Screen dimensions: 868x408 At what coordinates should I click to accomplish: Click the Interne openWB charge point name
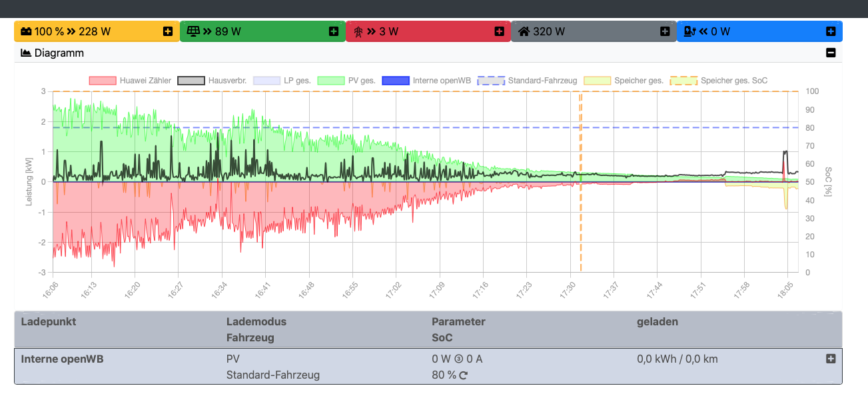click(x=63, y=359)
